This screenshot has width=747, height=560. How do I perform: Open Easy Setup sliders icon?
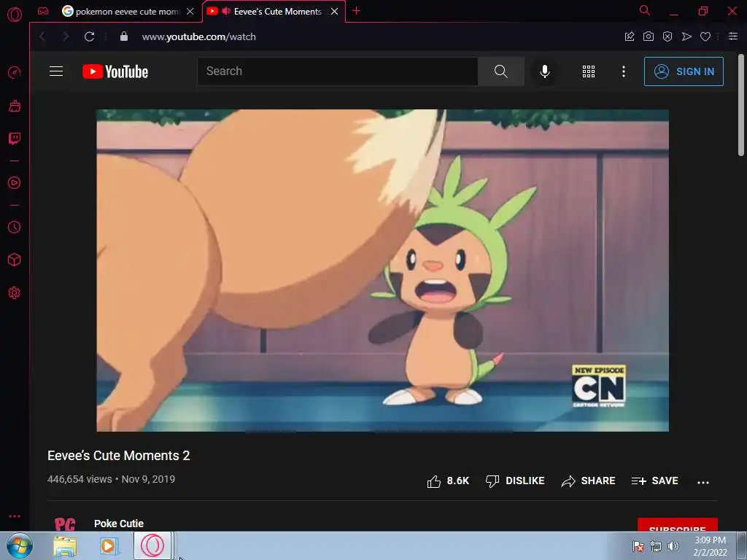733,36
